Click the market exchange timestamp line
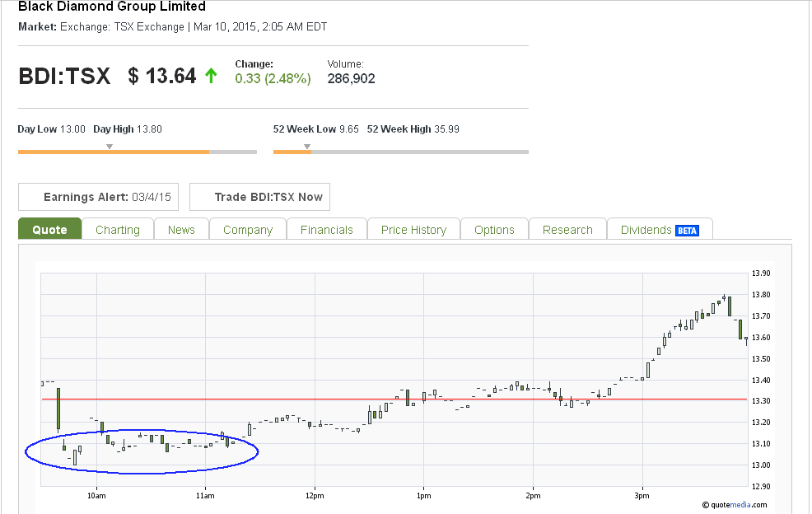 172,27
